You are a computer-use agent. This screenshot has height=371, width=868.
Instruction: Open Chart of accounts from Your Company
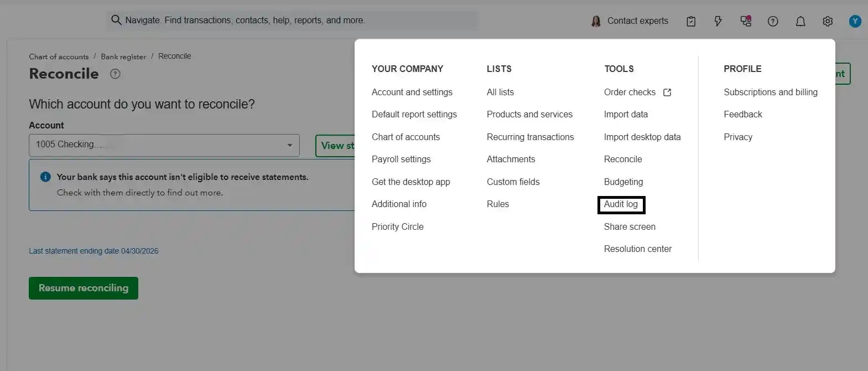coord(406,137)
